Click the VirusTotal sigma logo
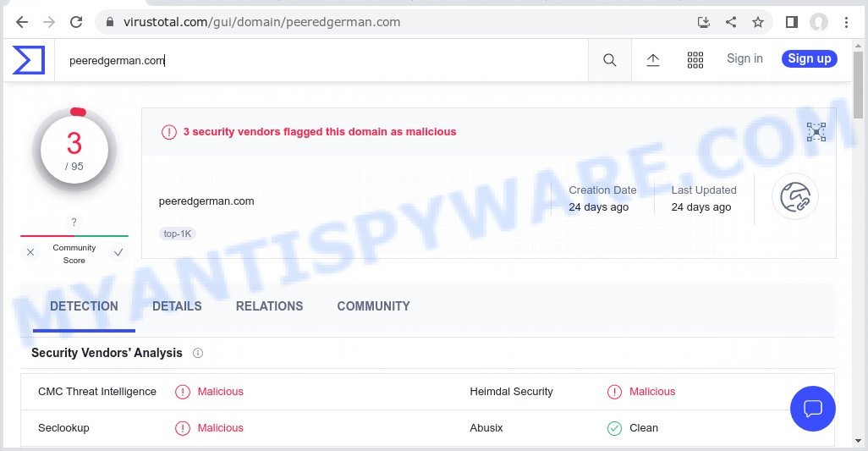 coord(28,60)
